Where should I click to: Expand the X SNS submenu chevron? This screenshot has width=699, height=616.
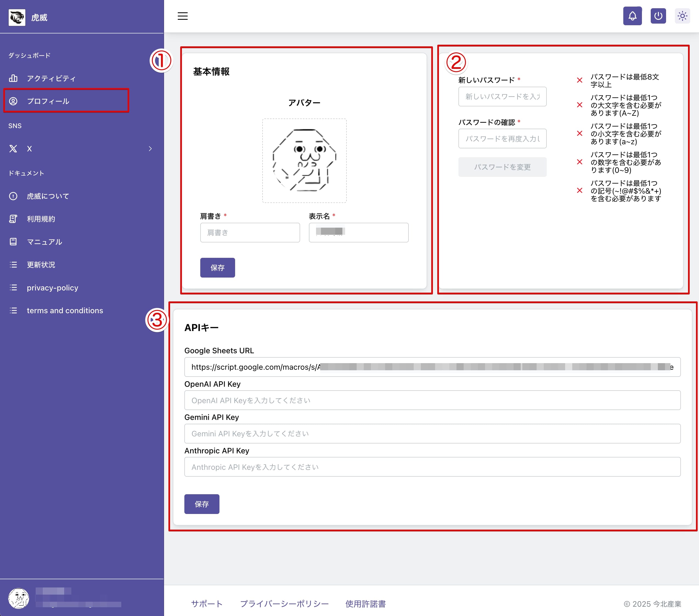[150, 149]
